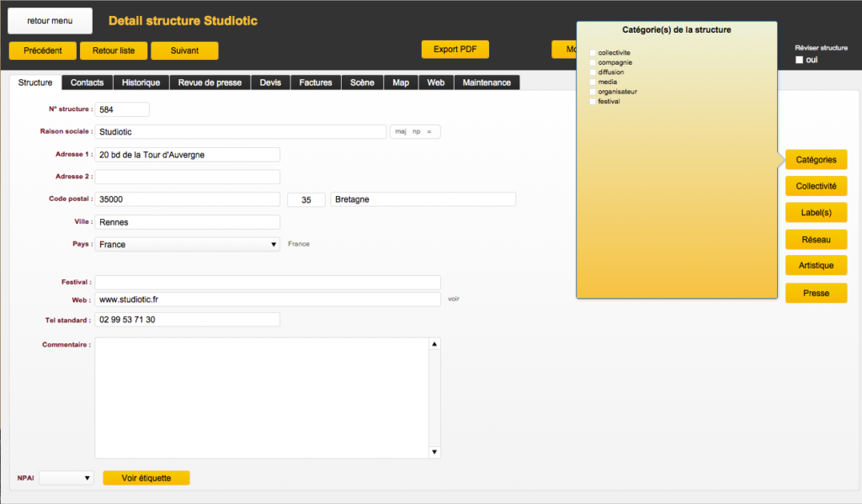This screenshot has height=504, width=862.
Task: Click the Voir étiquette button
Action: tap(146, 478)
